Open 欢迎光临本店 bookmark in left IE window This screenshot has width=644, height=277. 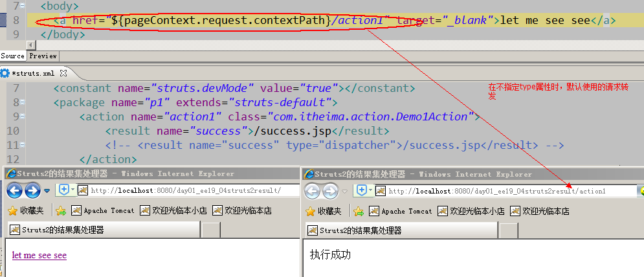pyautogui.click(x=242, y=211)
